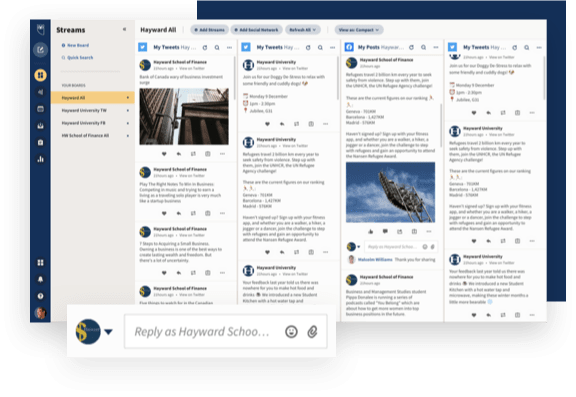Open more options for My Posts stream
Image resolution: width=576 pixels, height=397 pixels.
coord(436,47)
